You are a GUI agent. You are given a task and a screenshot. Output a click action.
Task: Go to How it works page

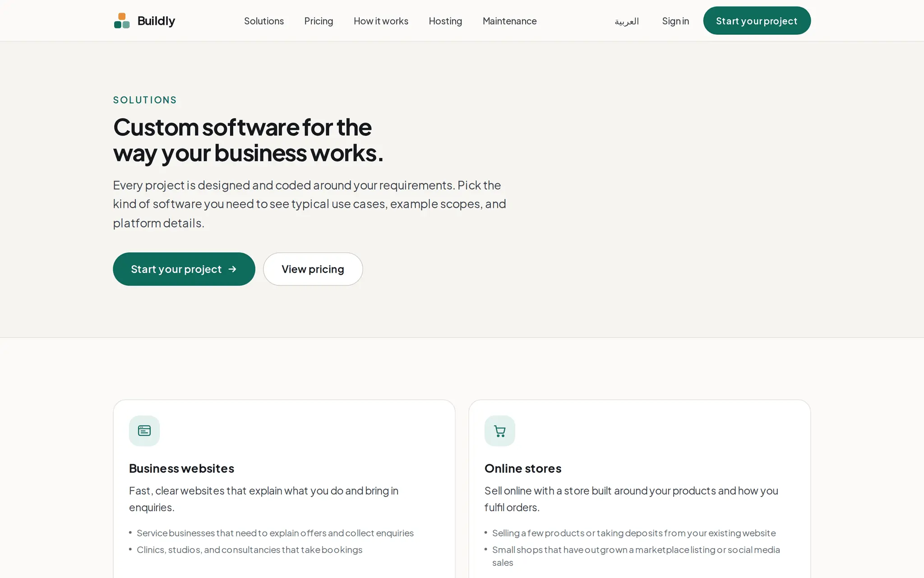[381, 21]
